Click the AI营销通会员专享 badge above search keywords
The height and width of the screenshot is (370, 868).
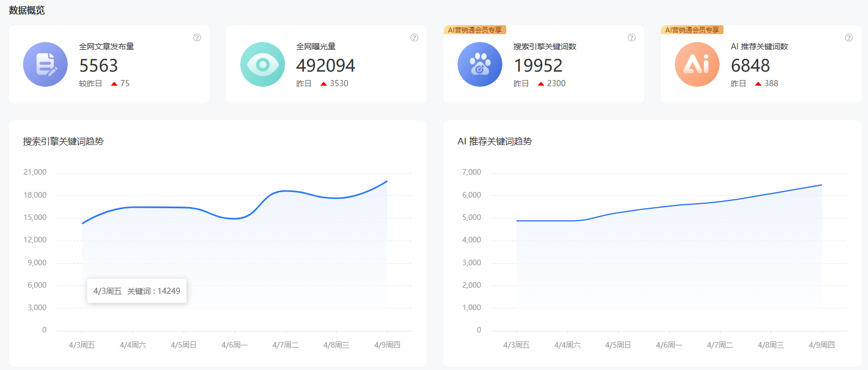click(x=475, y=30)
